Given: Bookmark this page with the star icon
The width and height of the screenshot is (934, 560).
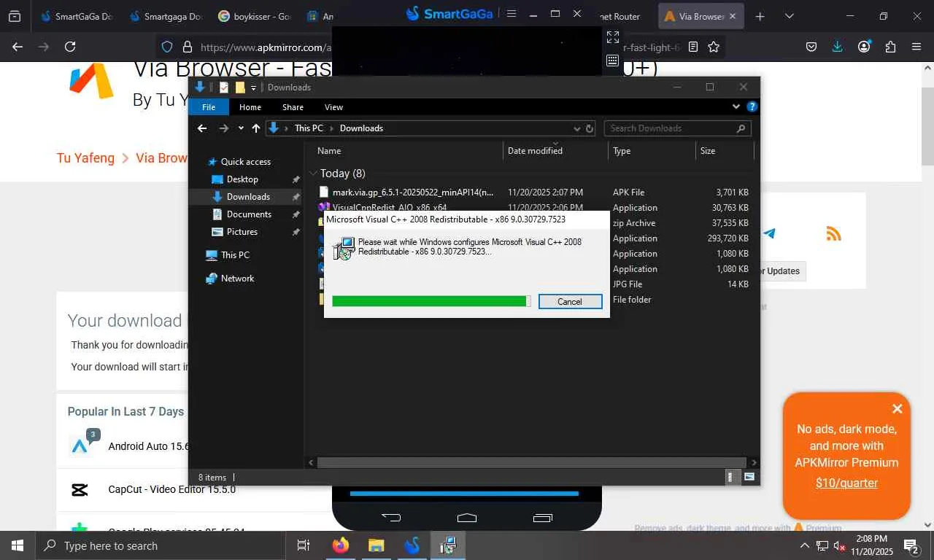Looking at the screenshot, I should [x=714, y=47].
